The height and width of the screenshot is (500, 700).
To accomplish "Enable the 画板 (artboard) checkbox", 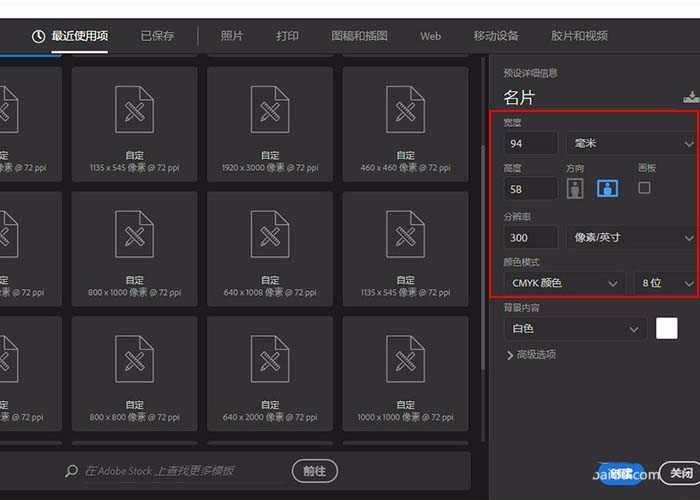I will (644, 187).
